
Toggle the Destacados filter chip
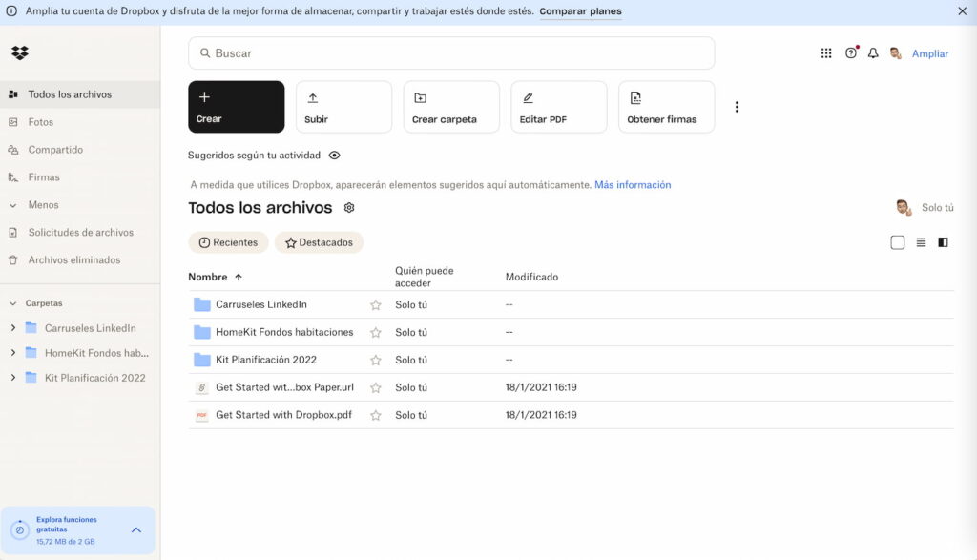coord(319,242)
